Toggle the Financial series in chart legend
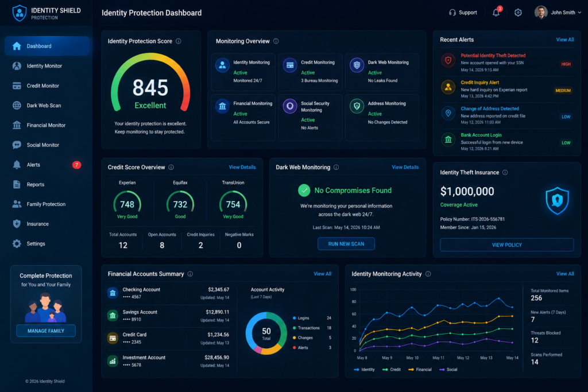 420,370
